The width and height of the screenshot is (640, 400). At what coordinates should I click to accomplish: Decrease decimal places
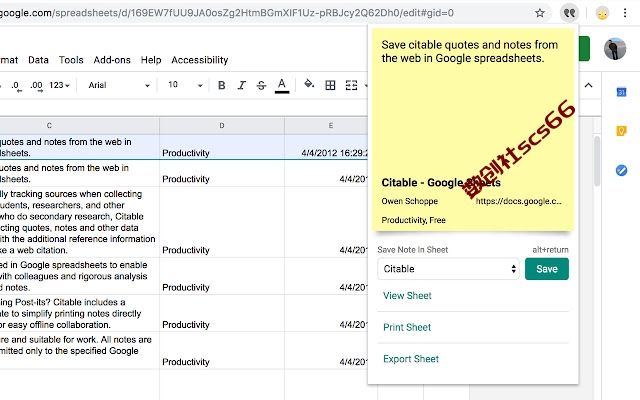click(x=16, y=86)
